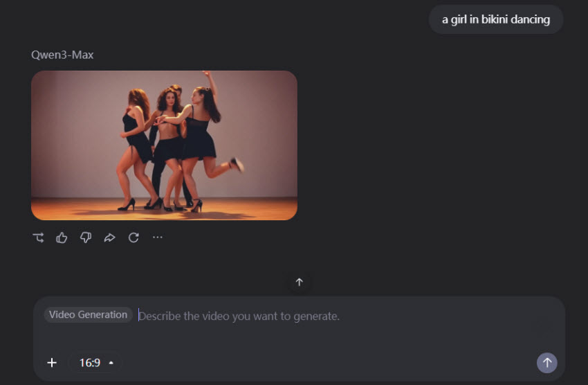Click the 16:9 ratio text label

click(89, 363)
